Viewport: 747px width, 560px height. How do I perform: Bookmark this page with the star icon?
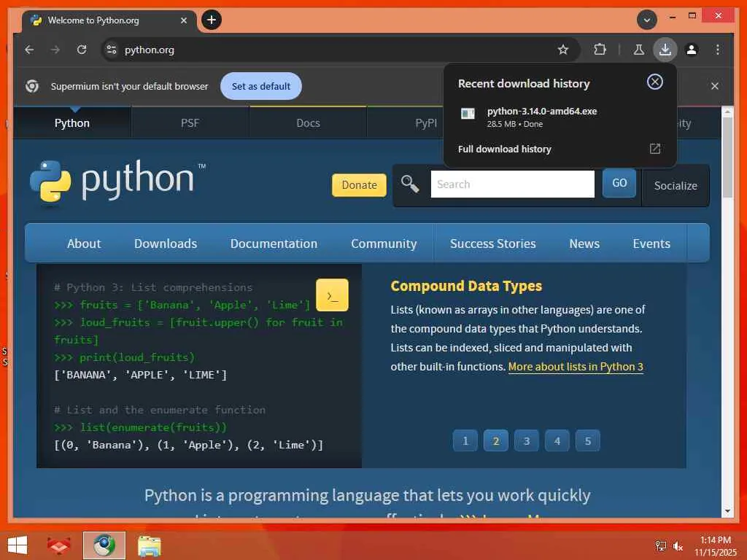pos(563,50)
